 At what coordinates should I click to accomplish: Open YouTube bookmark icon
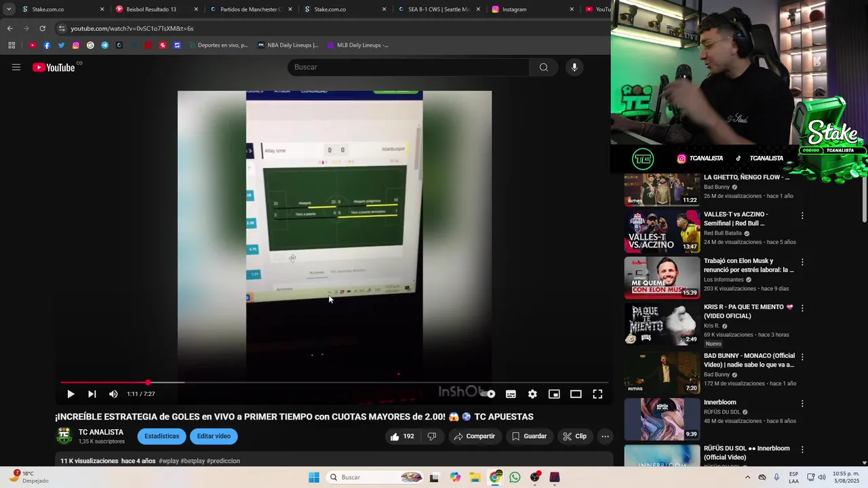pos(32,45)
